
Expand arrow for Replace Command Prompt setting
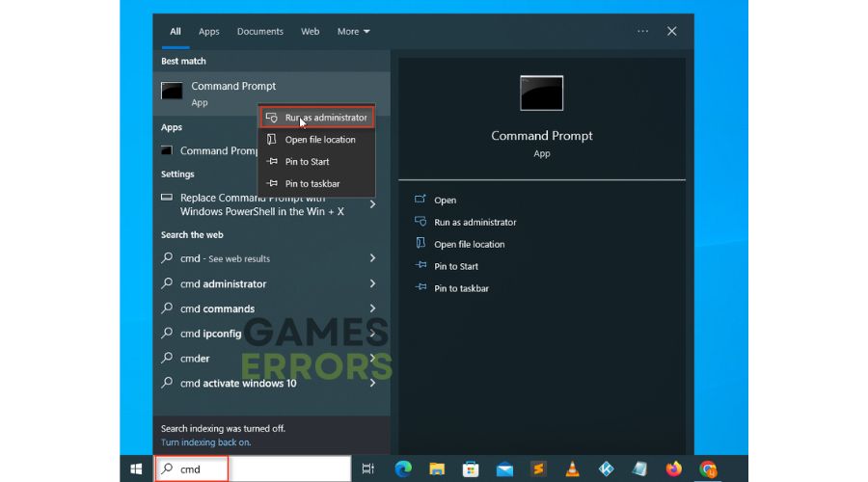coord(372,204)
